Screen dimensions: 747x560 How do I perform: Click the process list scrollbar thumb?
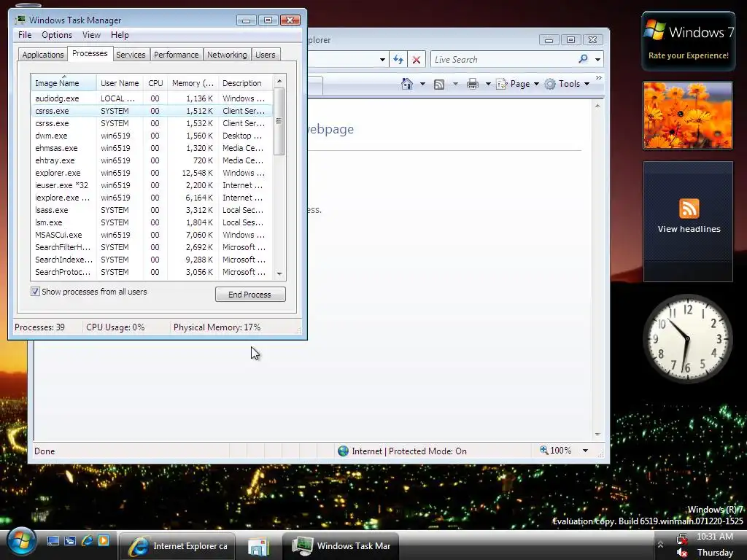click(x=279, y=121)
